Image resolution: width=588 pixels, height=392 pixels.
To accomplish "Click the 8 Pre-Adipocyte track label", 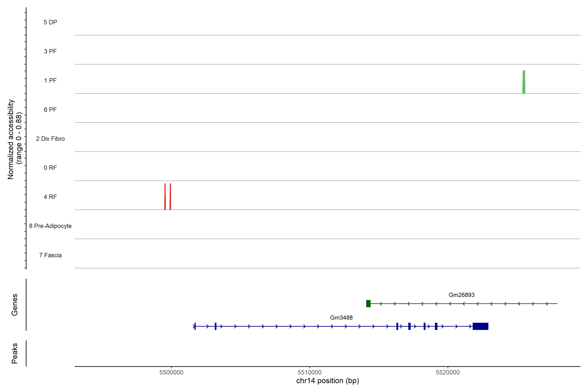I will (50, 226).
